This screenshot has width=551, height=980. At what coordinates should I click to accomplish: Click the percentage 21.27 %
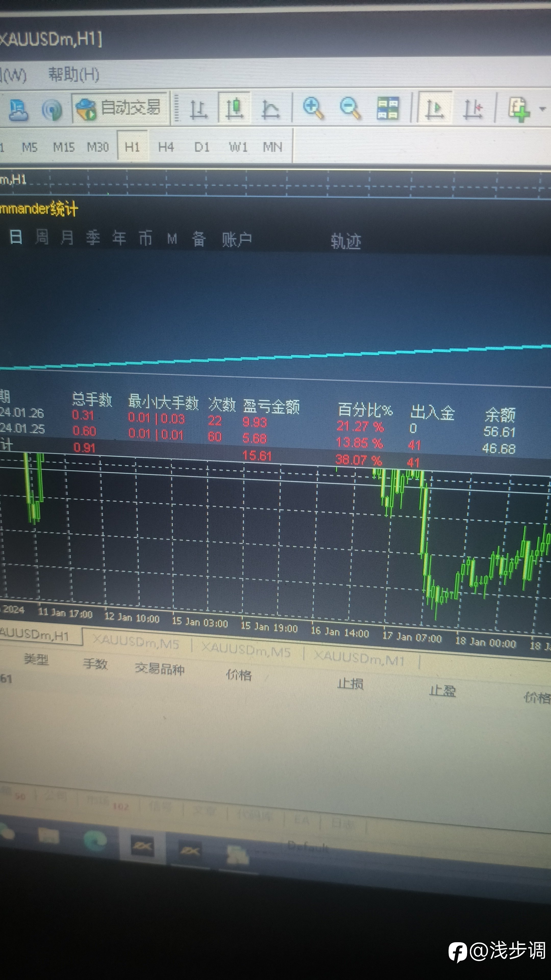tap(360, 426)
